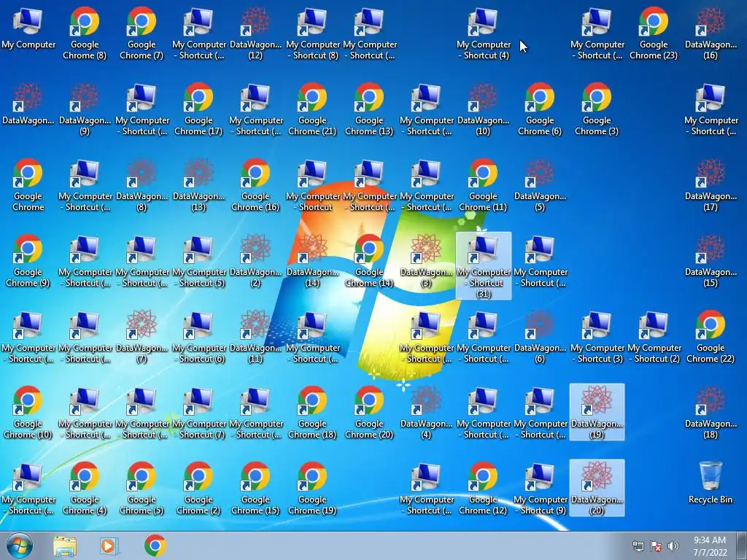
Task: Select the DataWagon (15) shortcut
Action: click(x=711, y=261)
